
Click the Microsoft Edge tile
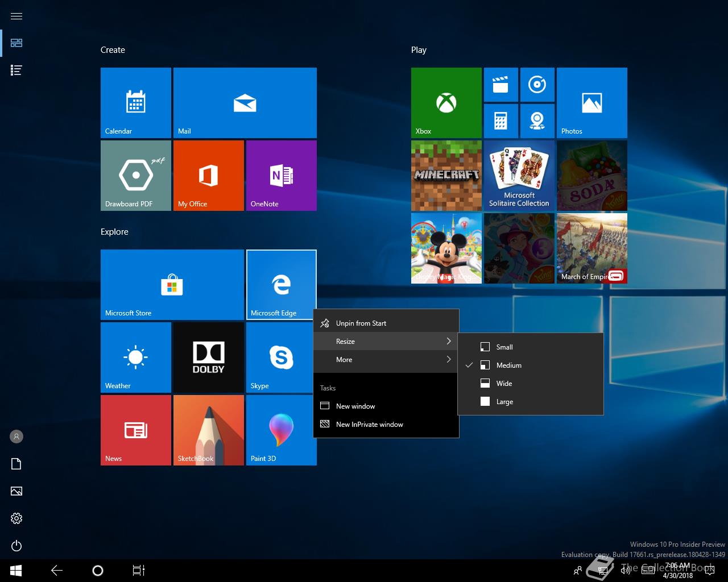(282, 285)
